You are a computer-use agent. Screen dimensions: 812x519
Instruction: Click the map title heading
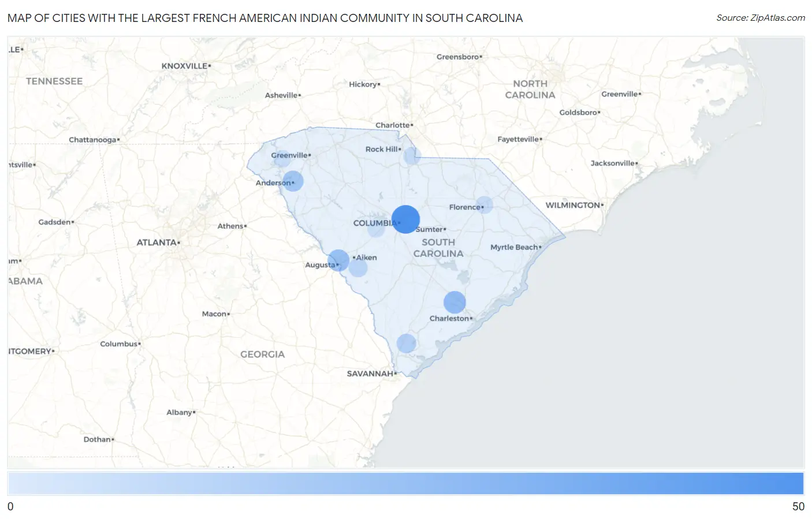pyautogui.click(x=265, y=18)
